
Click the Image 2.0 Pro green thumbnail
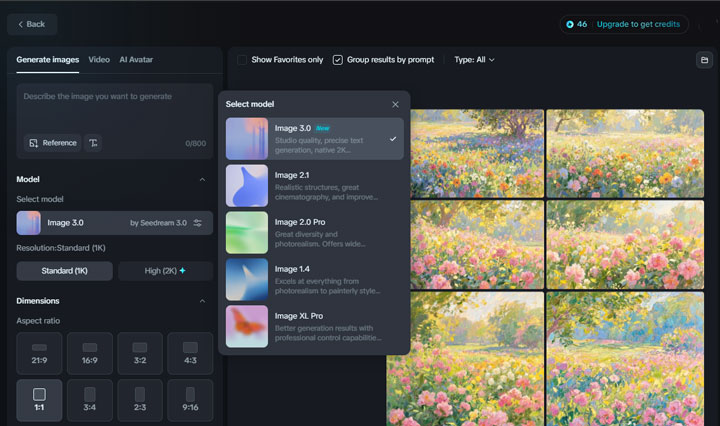click(x=247, y=233)
